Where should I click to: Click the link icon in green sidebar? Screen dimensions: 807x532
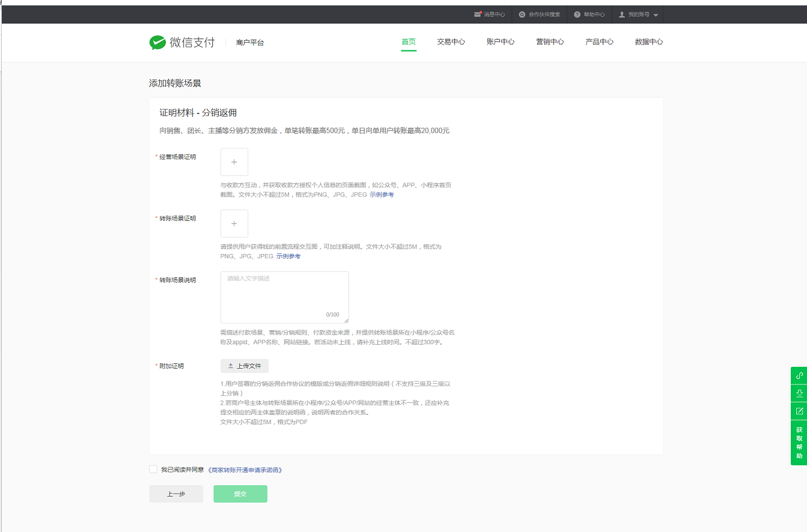pos(799,375)
